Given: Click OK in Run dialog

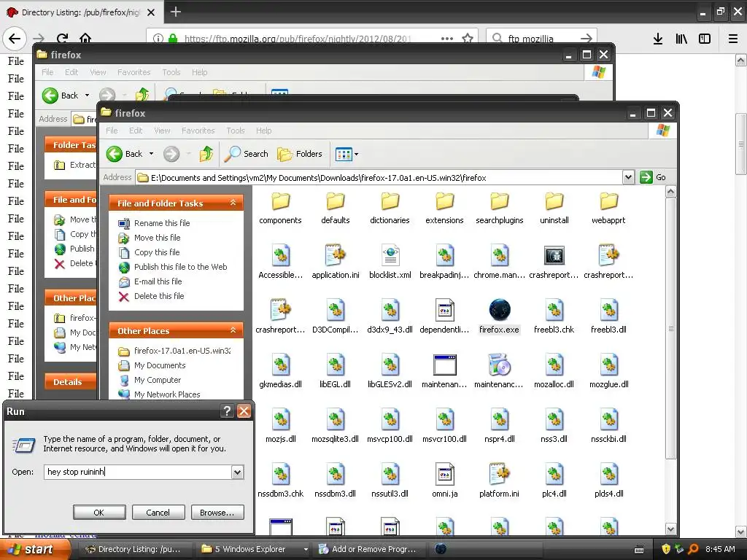Looking at the screenshot, I should click(99, 513).
